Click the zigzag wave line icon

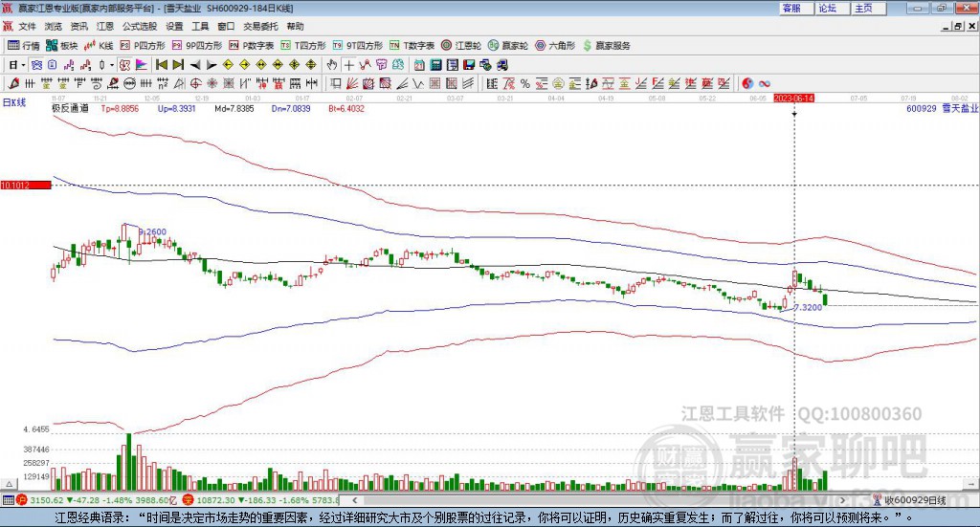[418, 83]
